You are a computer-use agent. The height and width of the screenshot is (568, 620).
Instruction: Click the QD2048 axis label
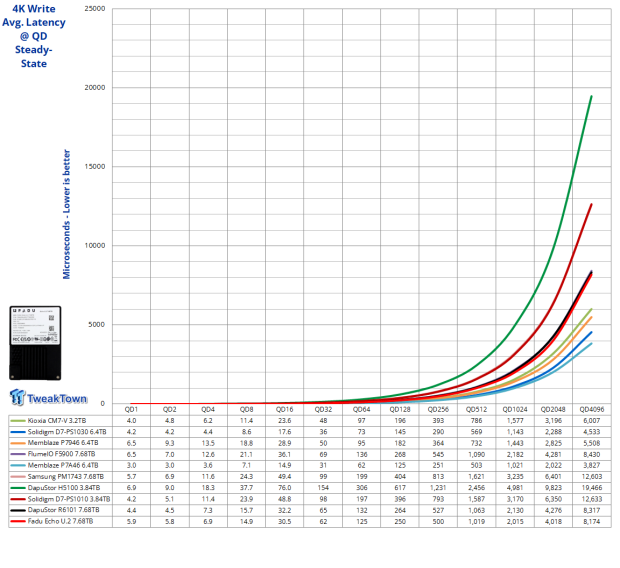click(x=553, y=409)
